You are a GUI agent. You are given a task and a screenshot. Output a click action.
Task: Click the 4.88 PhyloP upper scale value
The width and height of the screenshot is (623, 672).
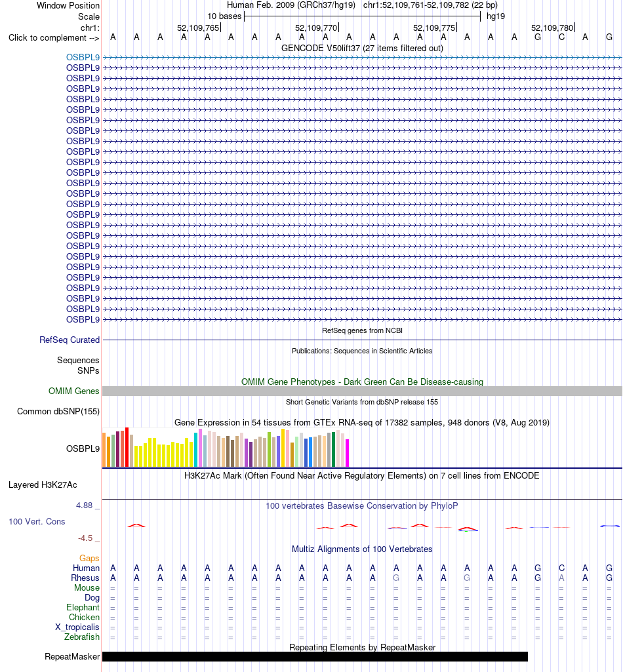(x=85, y=505)
